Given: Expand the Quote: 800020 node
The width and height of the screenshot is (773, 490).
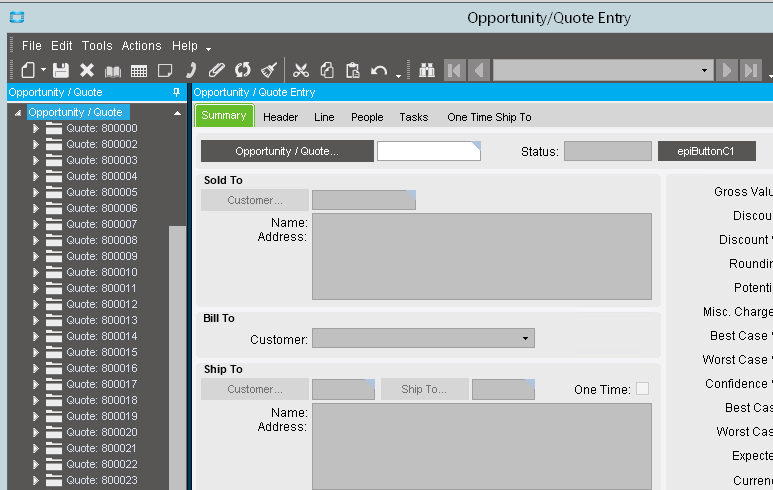Looking at the screenshot, I should click(35, 432).
